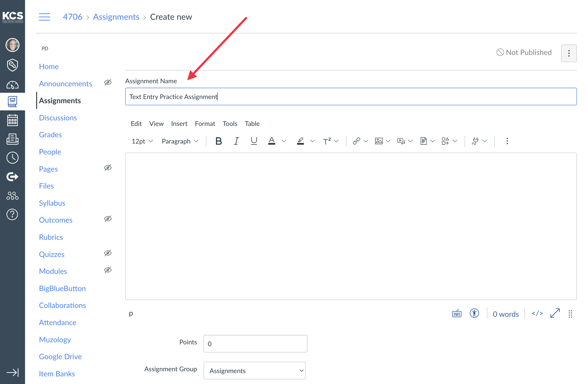The width and height of the screenshot is (588, 384).
Task: Expand the media upload options arrow
Action: pyautogui.click(x=410, y=141)
